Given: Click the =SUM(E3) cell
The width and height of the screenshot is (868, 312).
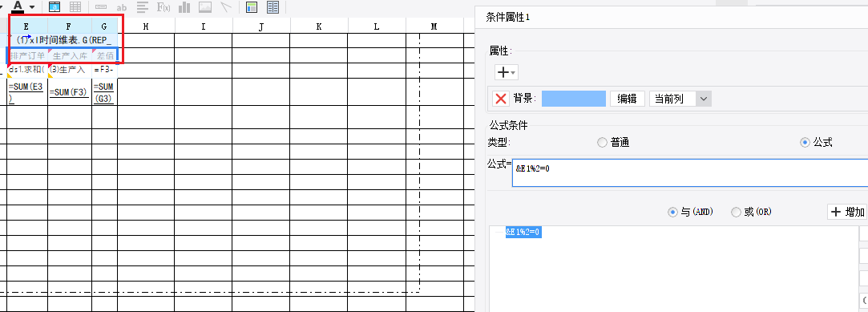Looking at the screenshot, I should [x=27, y=91].
